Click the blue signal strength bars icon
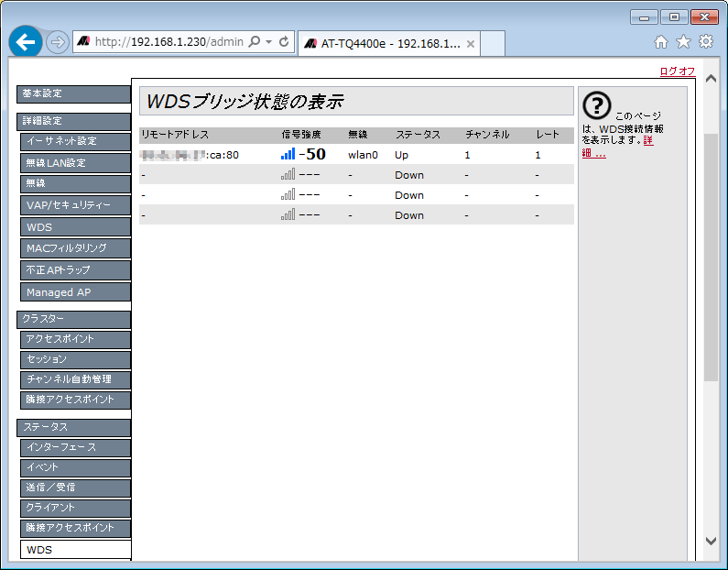The image size is (728, 570). coord(288,155)
